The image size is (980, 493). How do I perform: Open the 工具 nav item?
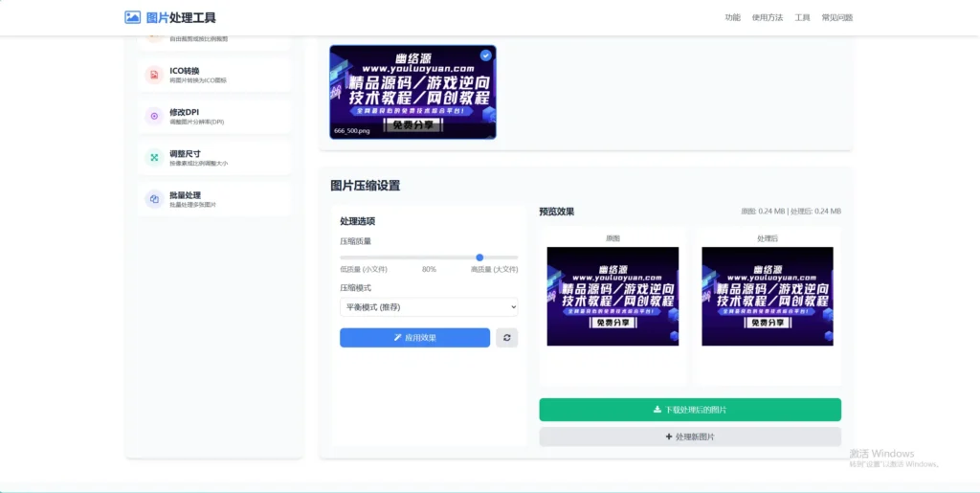point(803,17)
